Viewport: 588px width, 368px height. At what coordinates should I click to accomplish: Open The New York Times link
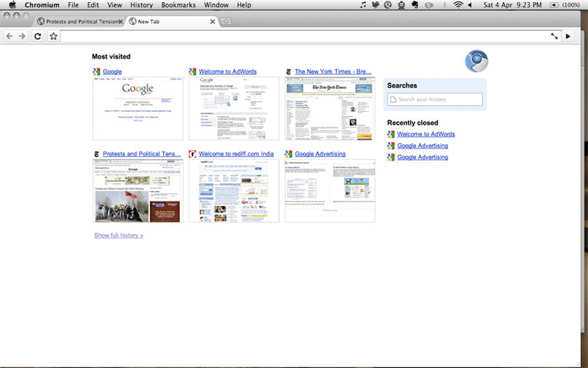[333, 71]
